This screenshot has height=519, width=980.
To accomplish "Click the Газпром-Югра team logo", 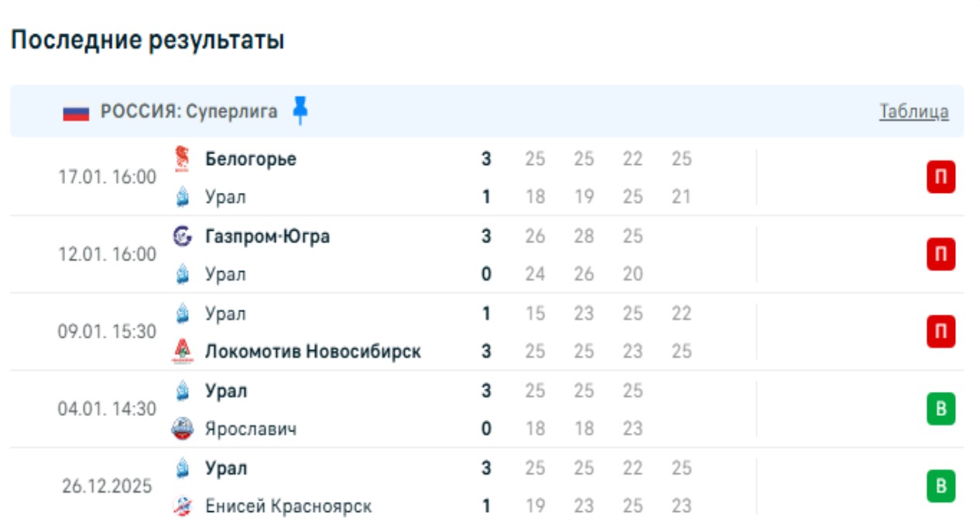I will [182, 236].
